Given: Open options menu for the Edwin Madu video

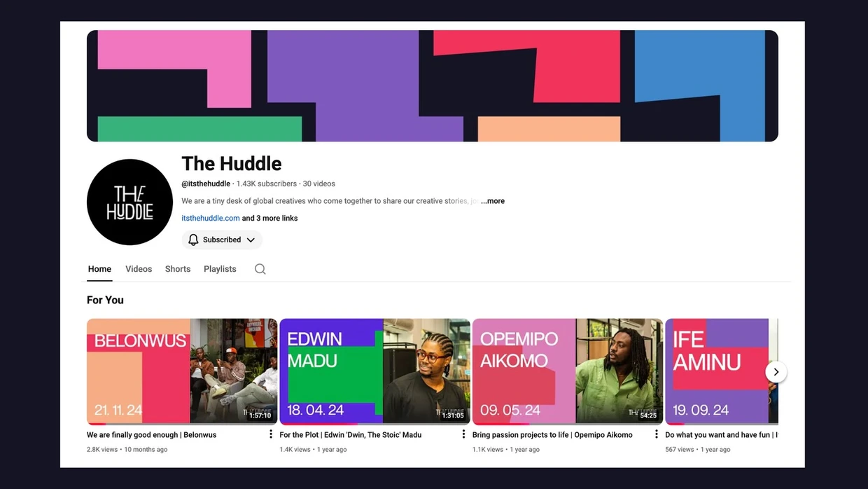Looking at the screenshot, I should pos(463,434).
